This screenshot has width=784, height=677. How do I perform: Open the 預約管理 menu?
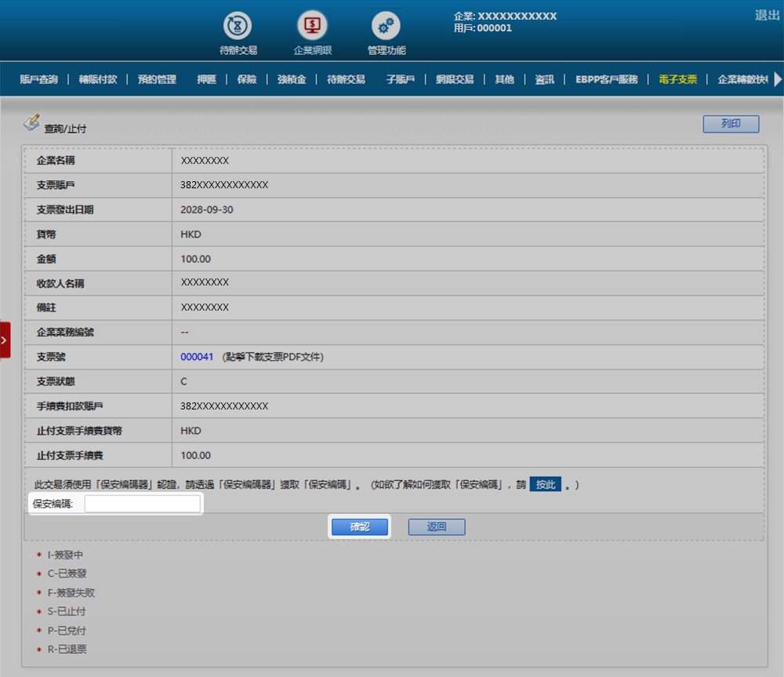click(x=157, y=79)
